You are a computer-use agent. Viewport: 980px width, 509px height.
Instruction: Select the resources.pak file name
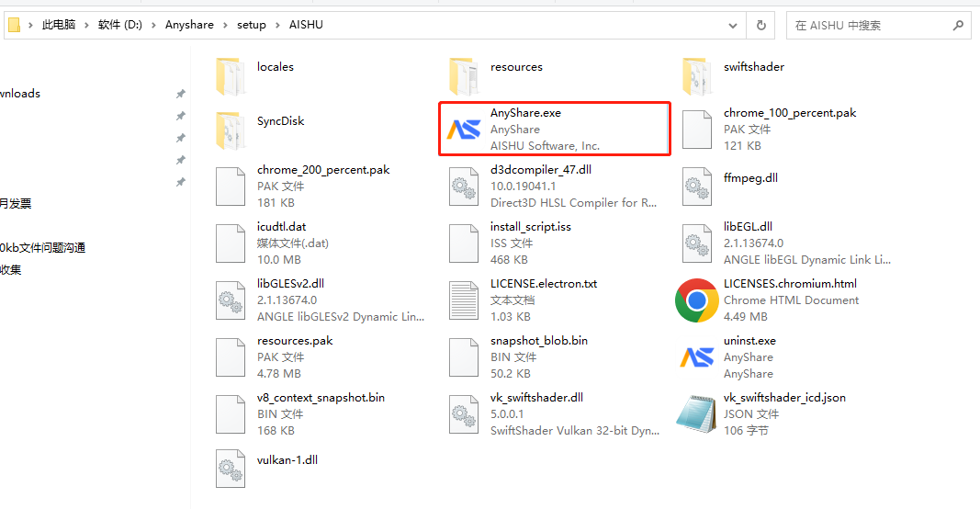[x=295, y=341]
